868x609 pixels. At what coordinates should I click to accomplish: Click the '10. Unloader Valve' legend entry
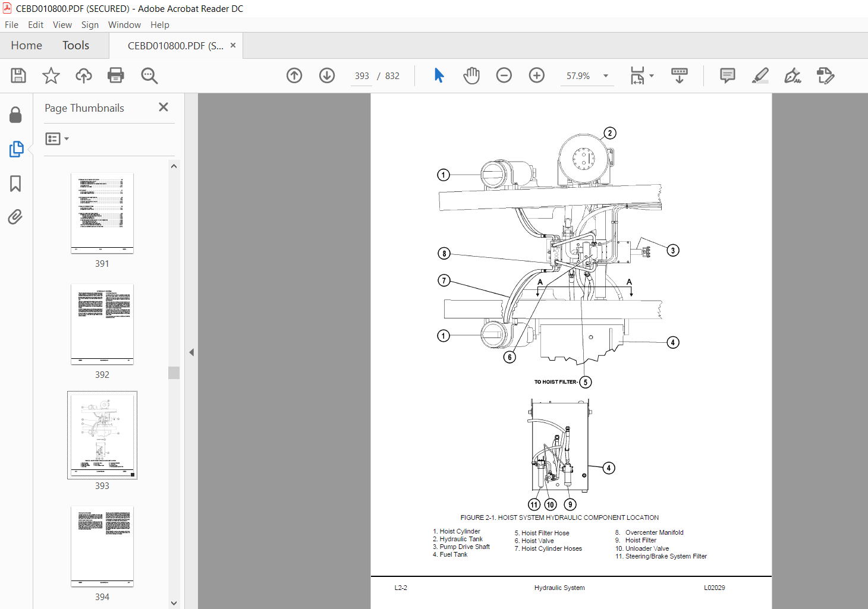642,548
